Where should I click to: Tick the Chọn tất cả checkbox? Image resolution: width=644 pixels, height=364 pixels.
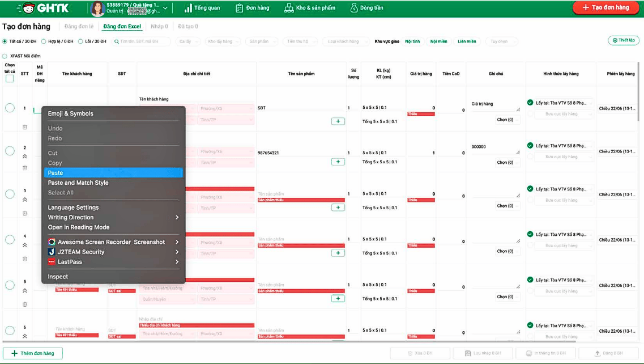point(10,79)
